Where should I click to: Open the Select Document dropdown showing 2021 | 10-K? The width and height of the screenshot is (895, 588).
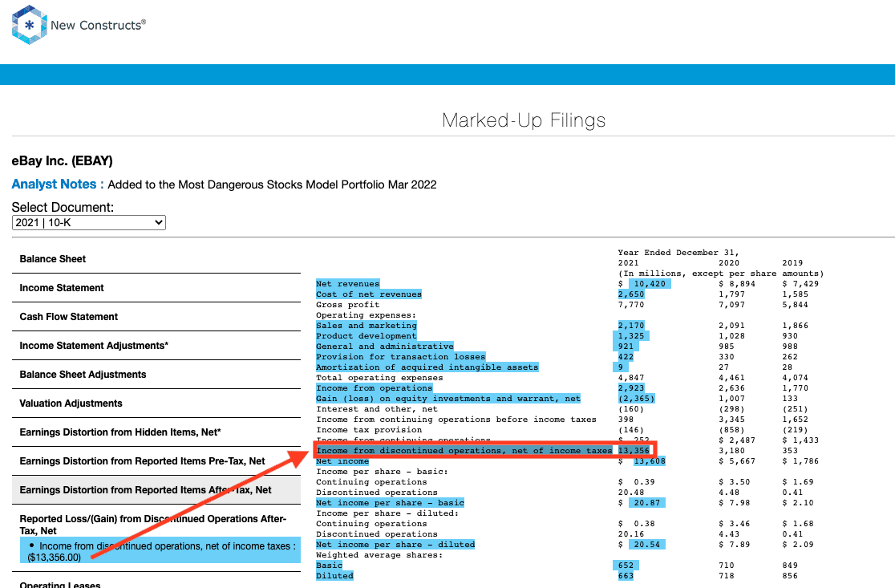click(89, 223)
